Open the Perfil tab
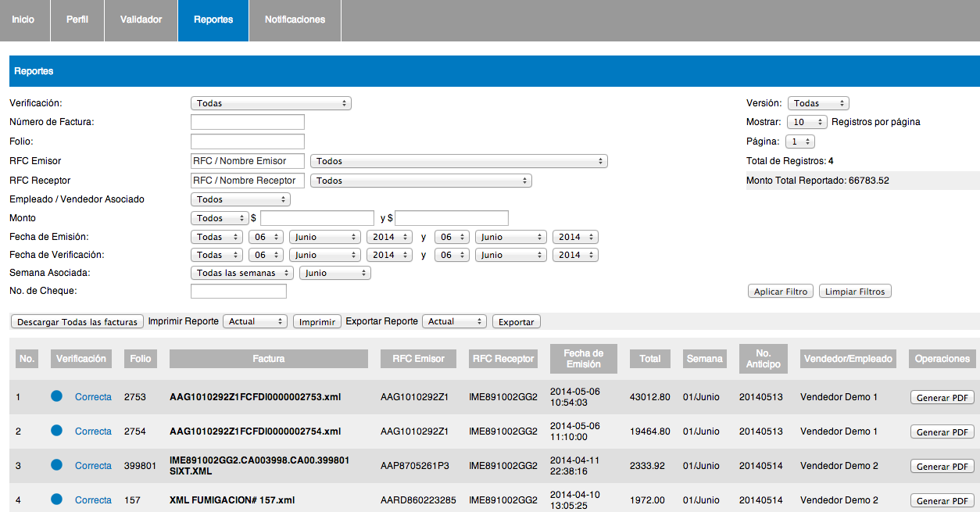Screen dimensions: 980x512 (77, 20)
